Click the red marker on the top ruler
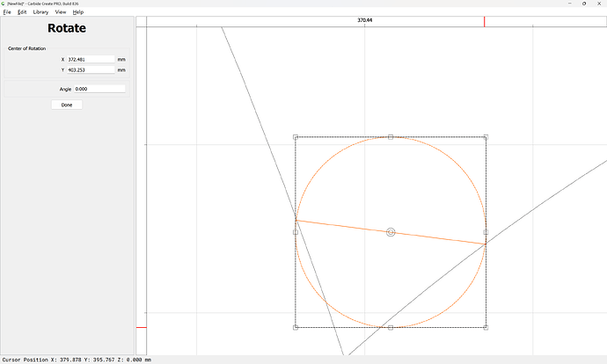This screenshot has height=364, width=607. [484, 21]
